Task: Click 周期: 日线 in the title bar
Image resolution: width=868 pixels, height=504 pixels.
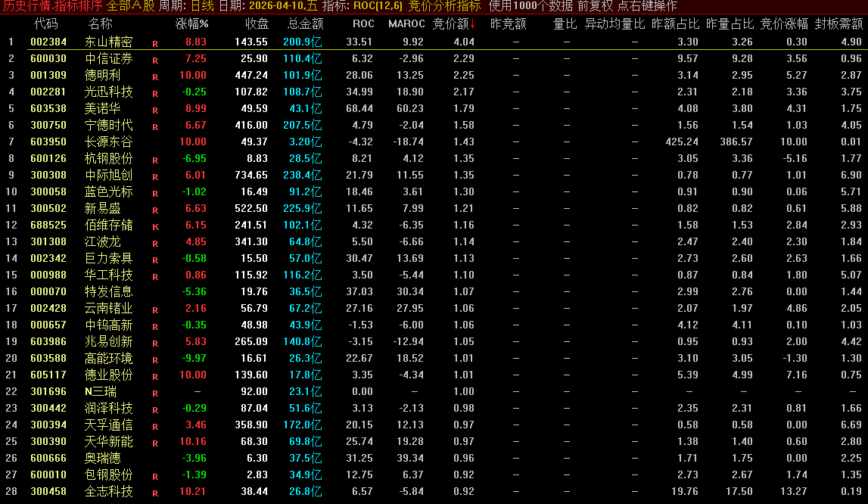Action: tap(186, 6)
